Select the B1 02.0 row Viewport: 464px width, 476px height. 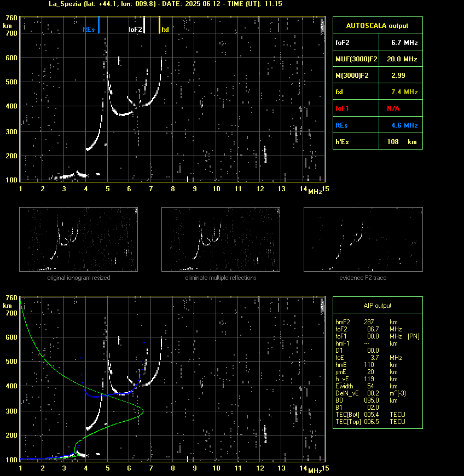(x=357, y=408)
